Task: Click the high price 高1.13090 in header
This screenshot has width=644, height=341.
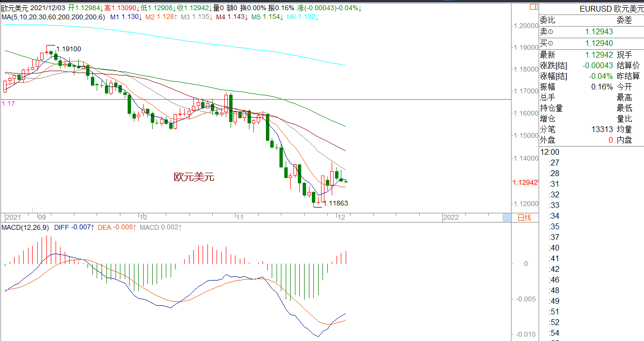Action: (x=121, y=8)
